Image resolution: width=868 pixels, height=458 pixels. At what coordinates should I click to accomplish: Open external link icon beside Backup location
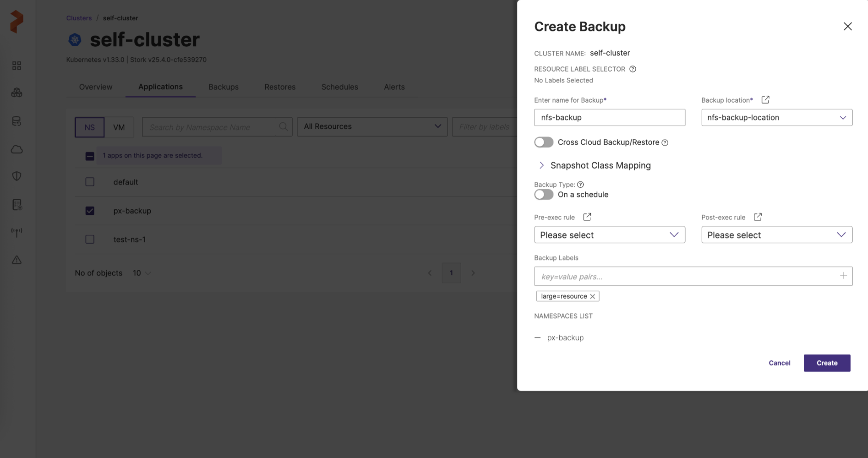[x=765, y=100]
